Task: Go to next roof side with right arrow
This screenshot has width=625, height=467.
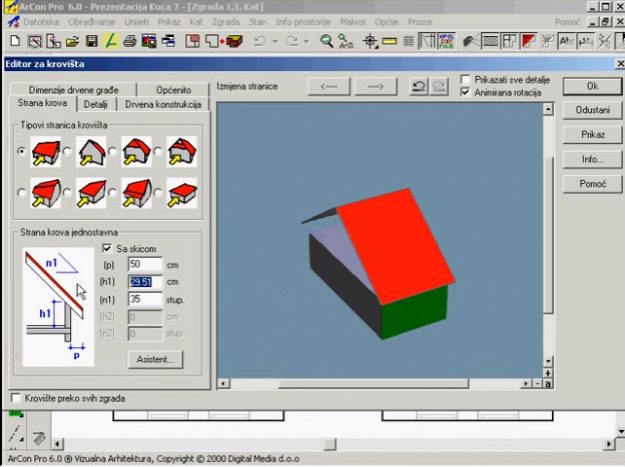Action: tap(376, 87)
